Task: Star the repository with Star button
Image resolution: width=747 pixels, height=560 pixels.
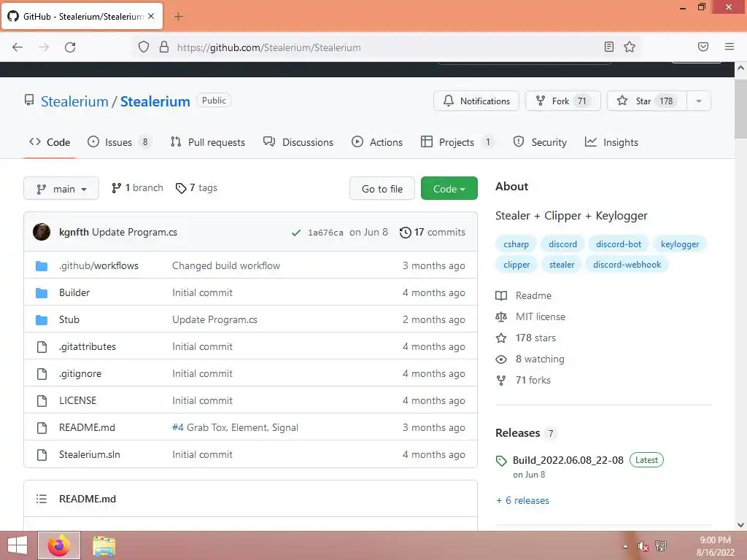Action: [x=647, y=101]
